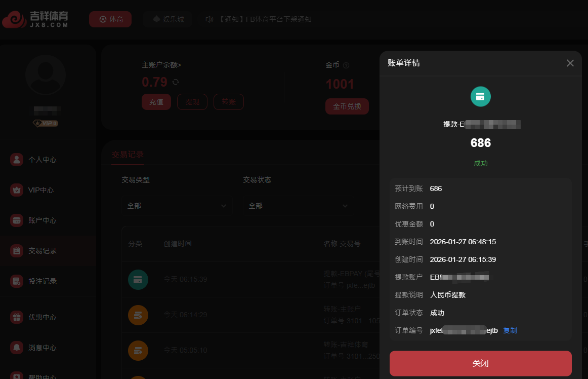Copy the order number via 复制 link
The width and height of the screenshot is (588, 379).
pyautogui.click(x=510, y=330)
